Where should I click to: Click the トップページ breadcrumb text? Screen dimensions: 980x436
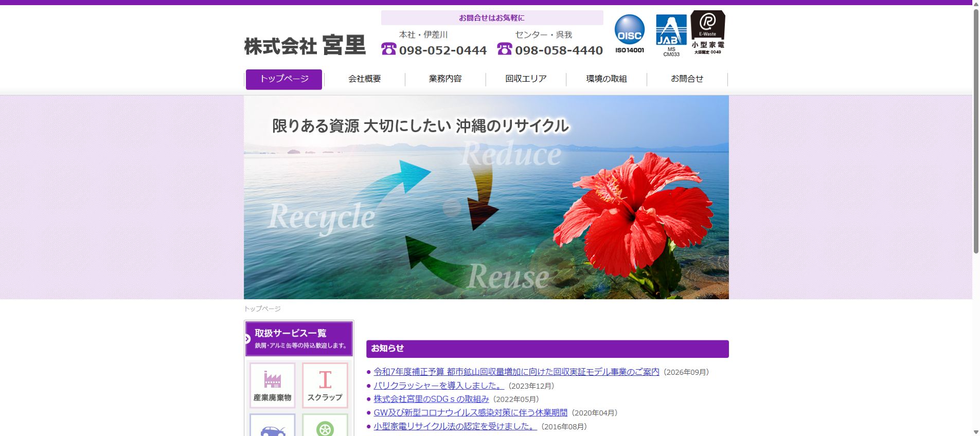[x=262, y=309]
